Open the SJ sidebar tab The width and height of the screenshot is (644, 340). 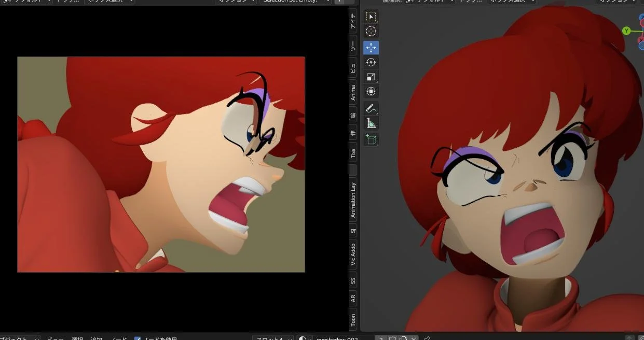click(353, 231)
